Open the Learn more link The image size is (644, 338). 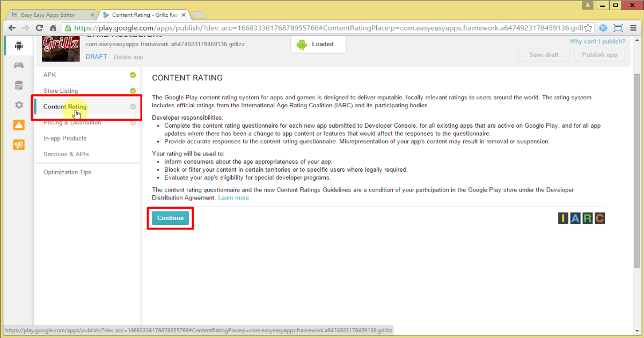pos(233,197)
